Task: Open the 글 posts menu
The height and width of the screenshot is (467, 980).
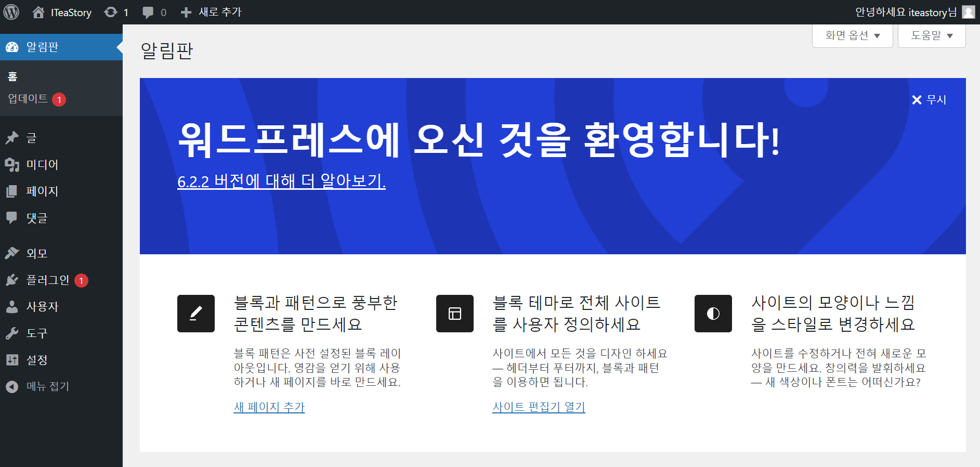Action: pos(61,138)
